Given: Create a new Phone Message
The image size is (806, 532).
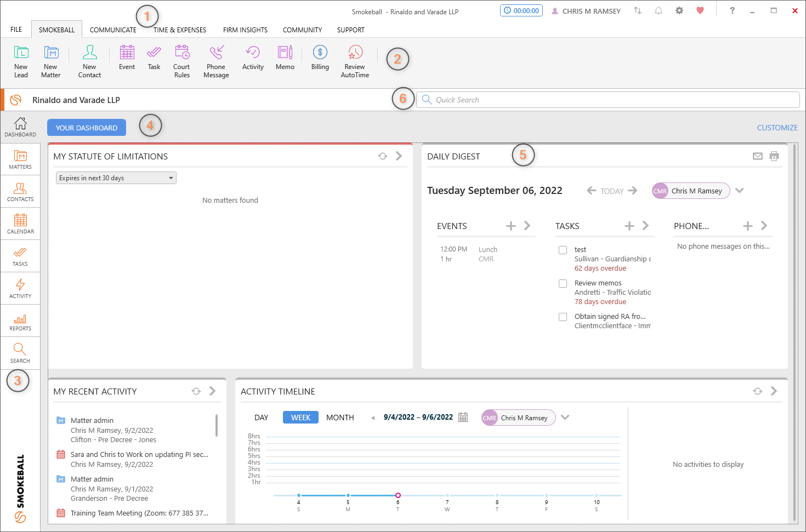Looking at the screenshot, I should point(216,61).
